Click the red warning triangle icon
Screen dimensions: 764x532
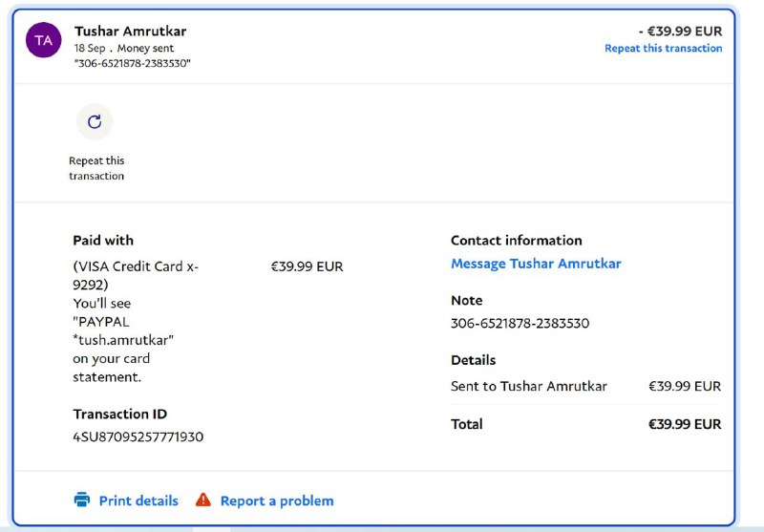point(203,500)
